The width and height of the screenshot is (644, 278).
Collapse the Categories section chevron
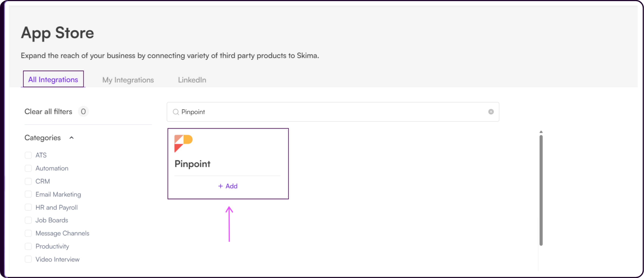click(x=72, y=138)
